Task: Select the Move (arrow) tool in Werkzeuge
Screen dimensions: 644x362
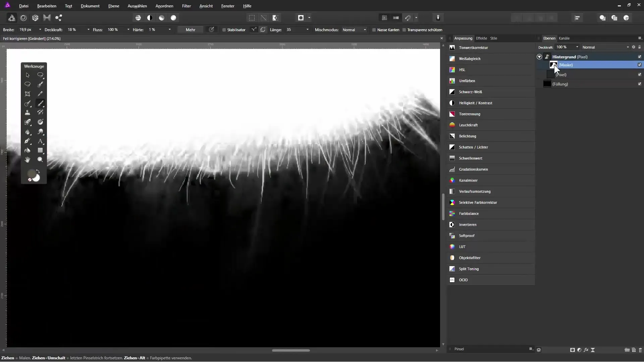Action: 28,75
